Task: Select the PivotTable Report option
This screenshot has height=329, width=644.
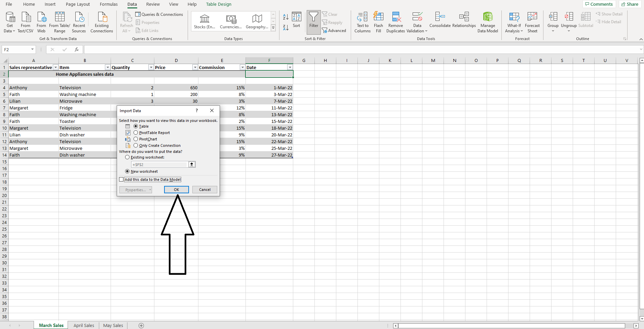Action: point(136,132)
